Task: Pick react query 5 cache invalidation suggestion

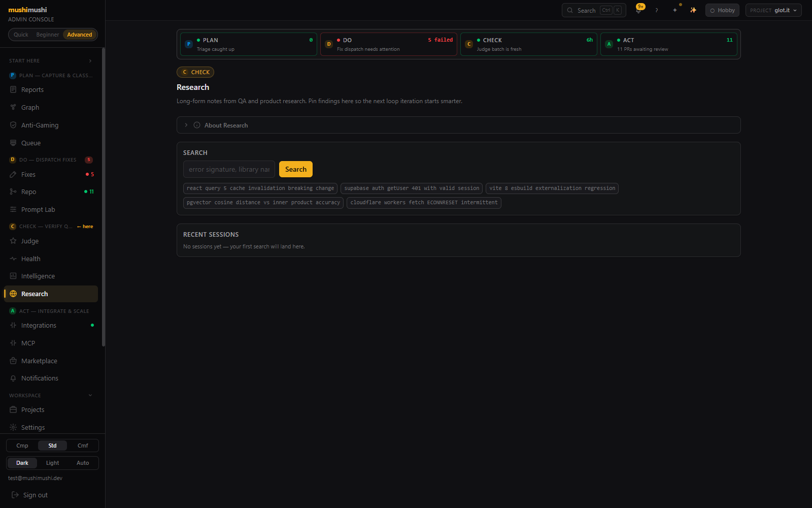Action: pyautogui.click(x=260, y=188)
